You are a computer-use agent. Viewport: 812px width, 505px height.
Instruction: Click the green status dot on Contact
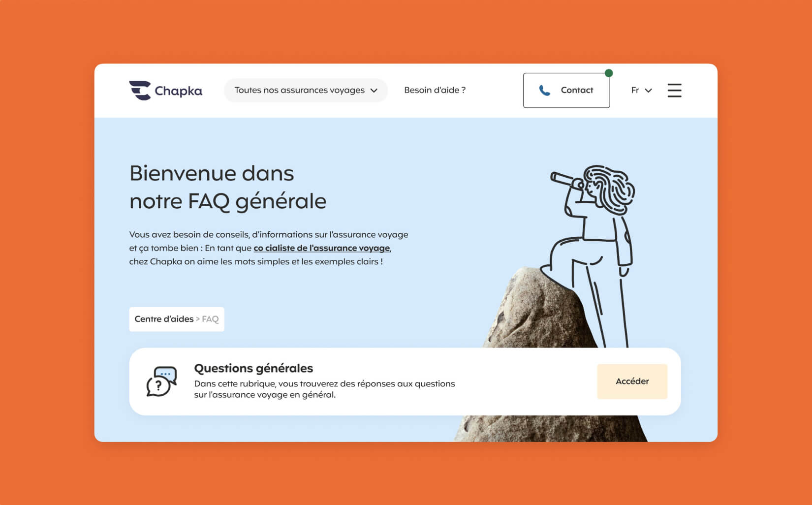(609, 73)
